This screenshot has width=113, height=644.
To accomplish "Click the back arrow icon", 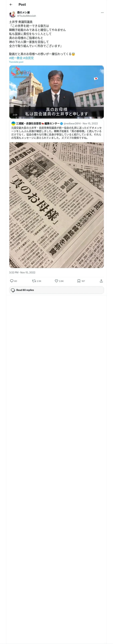I will [11, 5].
